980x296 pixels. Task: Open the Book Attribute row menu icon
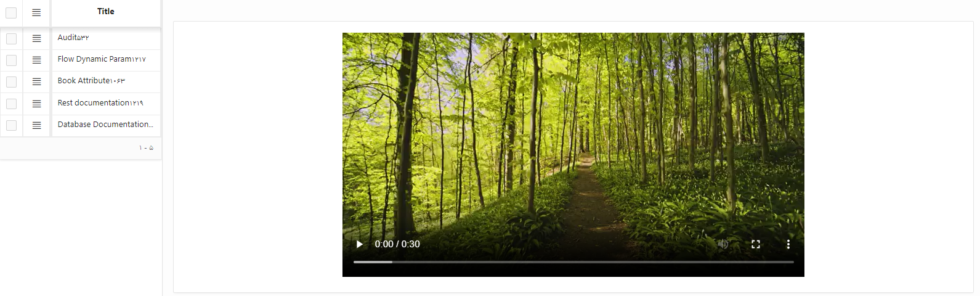36,81
